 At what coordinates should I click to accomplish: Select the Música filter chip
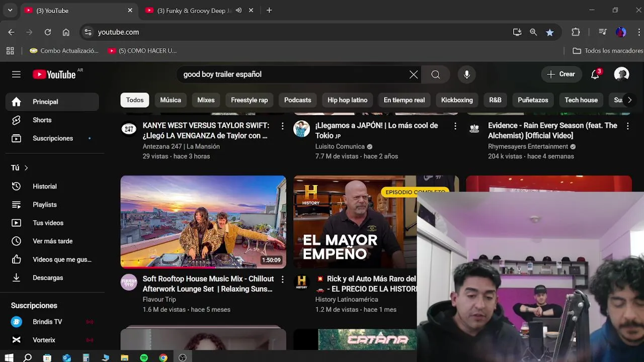click(171, 100)
